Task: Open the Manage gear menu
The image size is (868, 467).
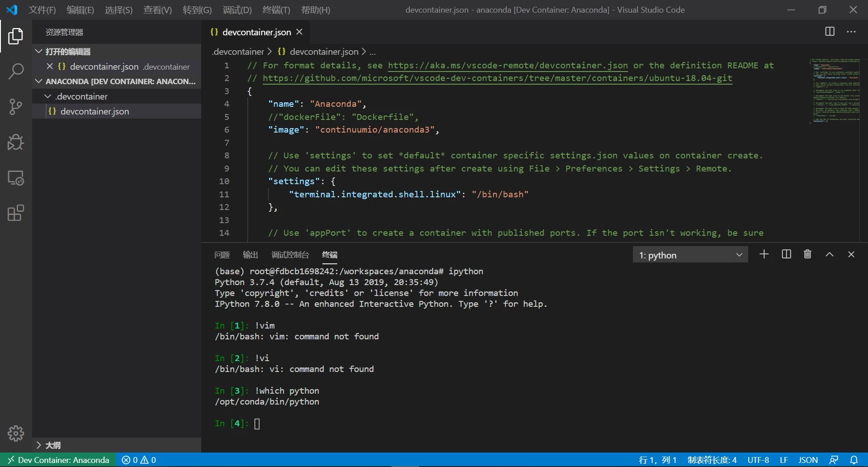Action: pos(16,434)
